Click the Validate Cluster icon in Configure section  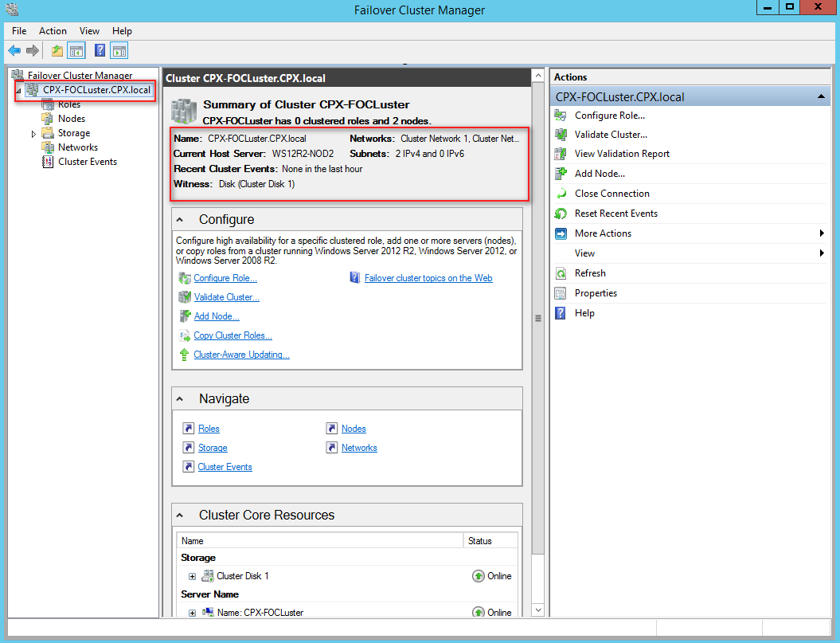[x=184, y=297]
